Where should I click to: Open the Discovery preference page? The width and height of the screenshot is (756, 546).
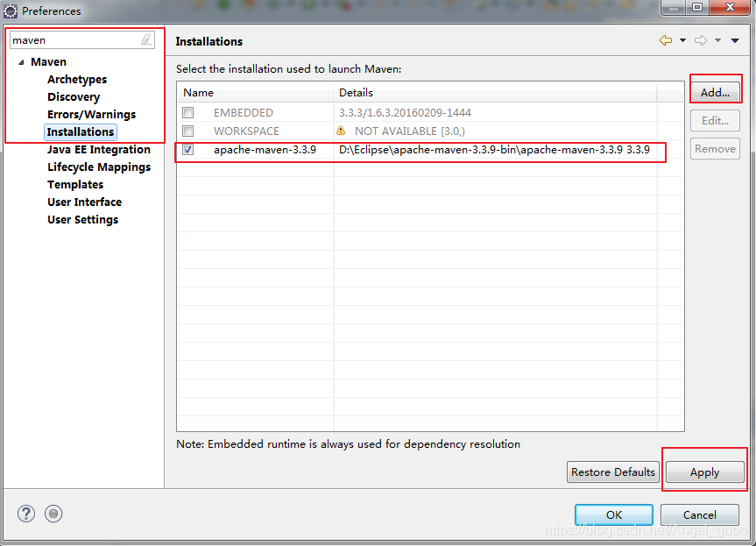(x=74, y=97)
